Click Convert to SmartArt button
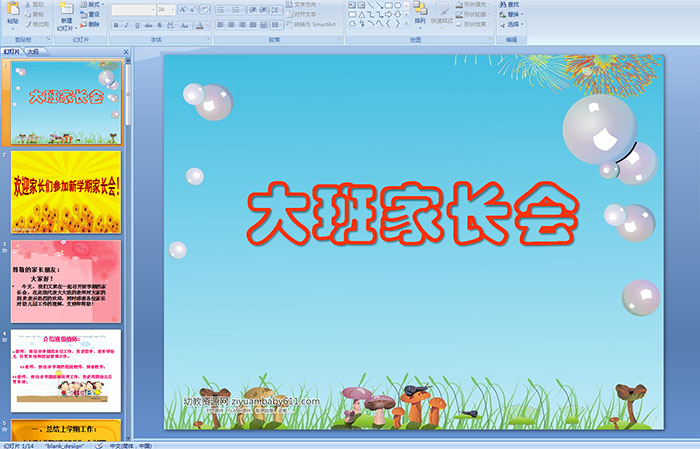The width and height of the screenshot is (700, 449). tap(313, 24)
